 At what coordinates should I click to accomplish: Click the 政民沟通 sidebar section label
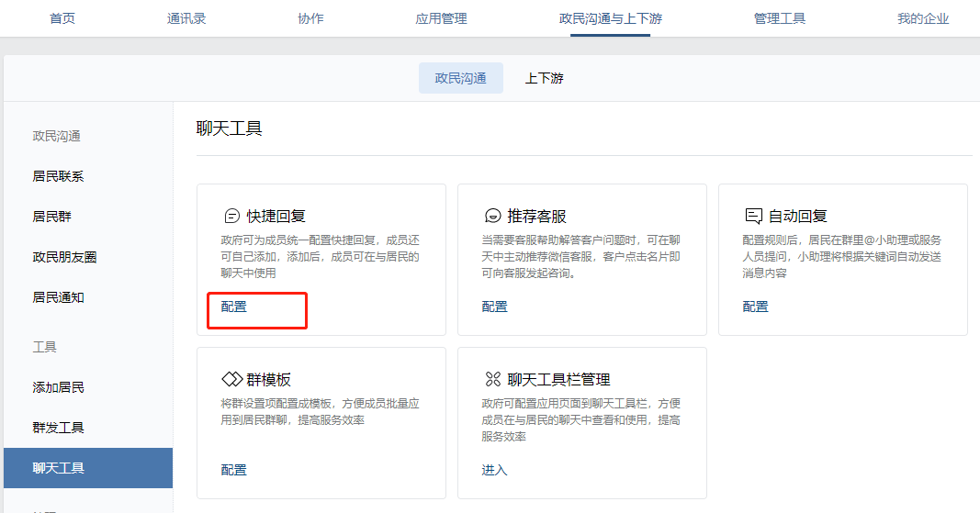point(56,136)
